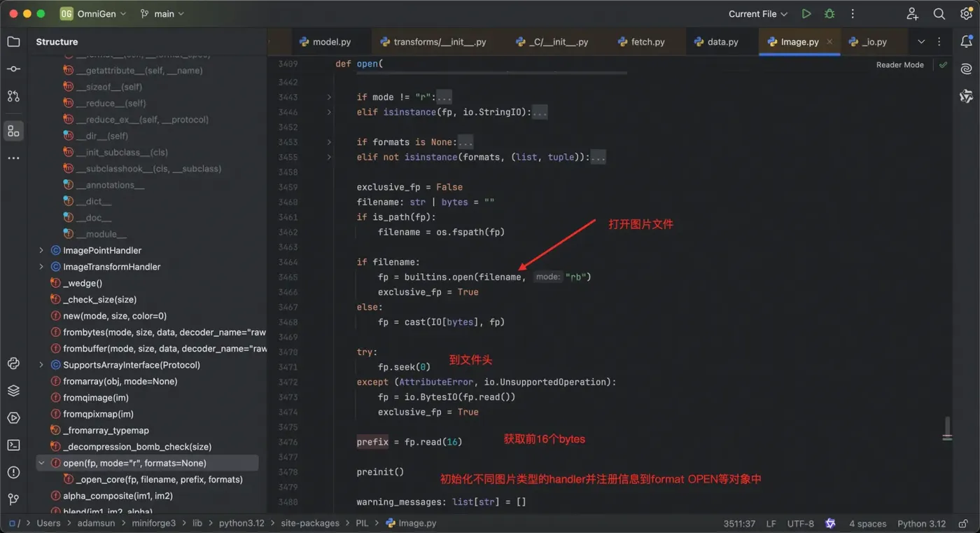This screenshot has width=980, height=533.
Task: Open the AI Assistant spiral icon
Action: click(967, 69)
